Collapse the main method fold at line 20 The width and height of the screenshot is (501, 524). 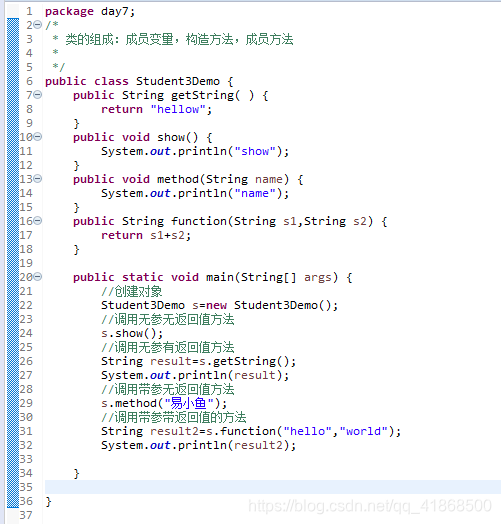point(38,277)
